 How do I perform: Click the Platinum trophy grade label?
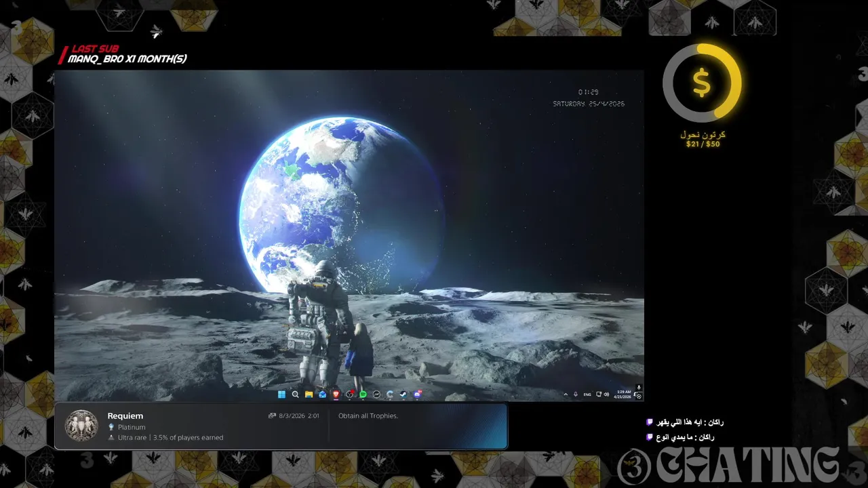click(132, 427)
